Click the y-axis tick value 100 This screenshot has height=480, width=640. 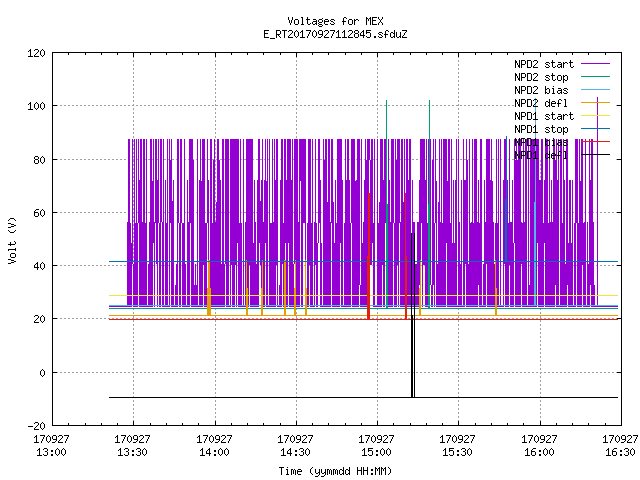pyautogui.click(x=36, y=106)
